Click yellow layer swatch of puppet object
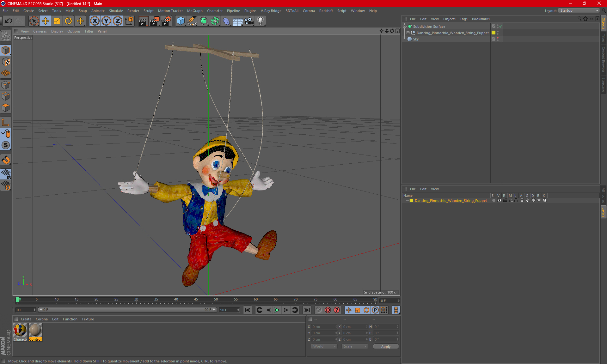 click(494, 33)
